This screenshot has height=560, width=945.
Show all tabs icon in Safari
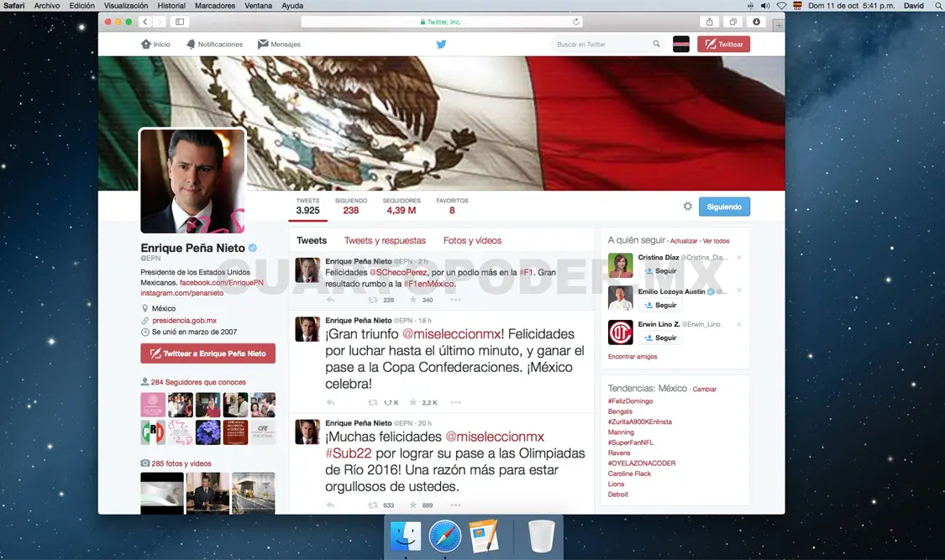coord(732,22)
